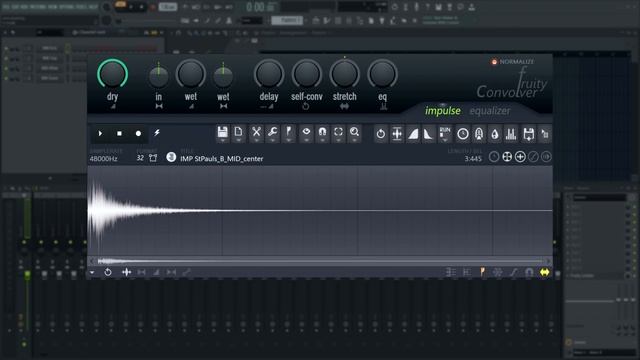This screenshot has width=640, height=360.
Task: Click the dry level knob
Action: tap(112, 74)
